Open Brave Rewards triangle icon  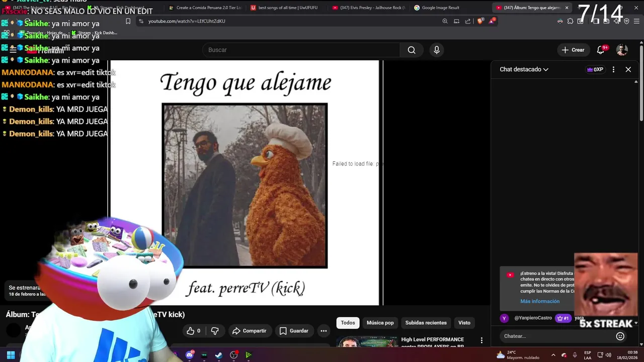pos(492,21)
